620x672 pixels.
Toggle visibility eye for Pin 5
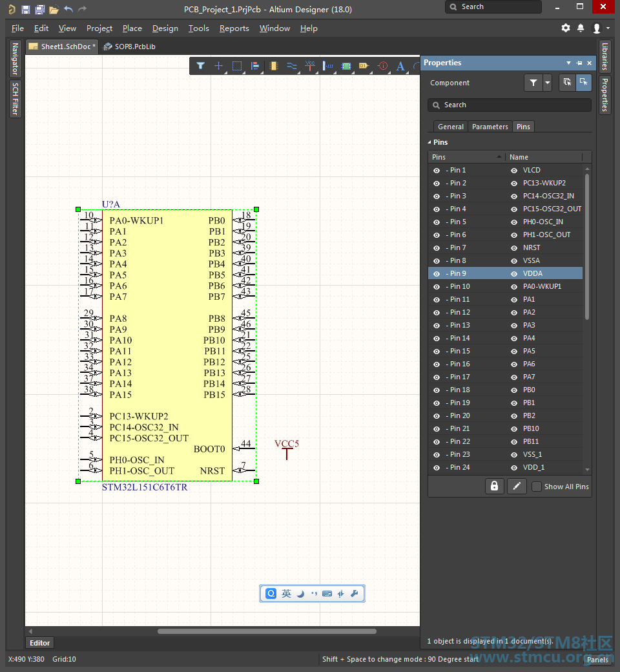[x=437, y=222]
